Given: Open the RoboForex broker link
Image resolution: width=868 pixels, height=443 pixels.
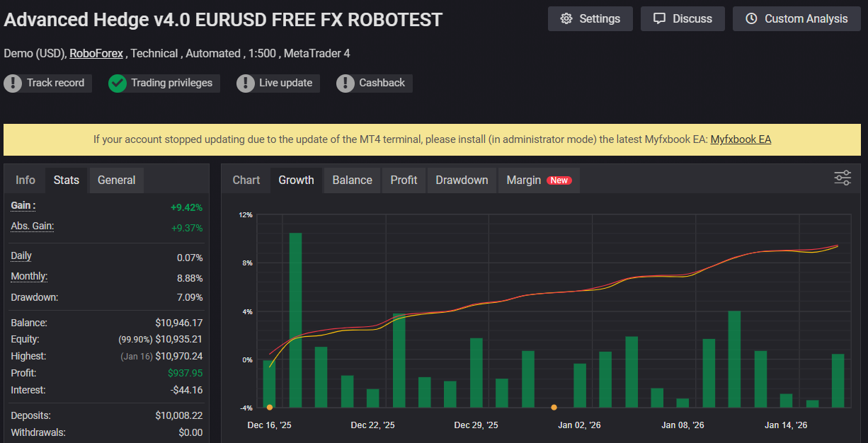Looking at the screenshot, I should tap(96, 53).
